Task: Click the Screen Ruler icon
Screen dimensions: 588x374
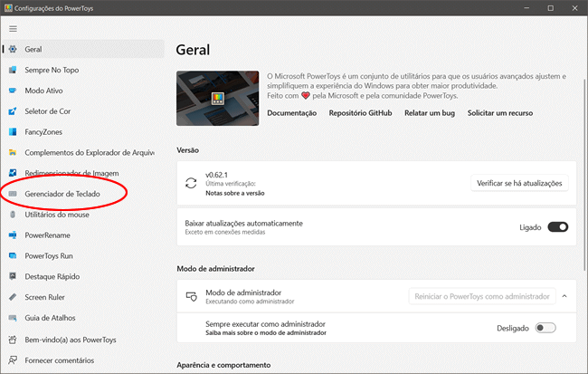Action: coord(13,297)
